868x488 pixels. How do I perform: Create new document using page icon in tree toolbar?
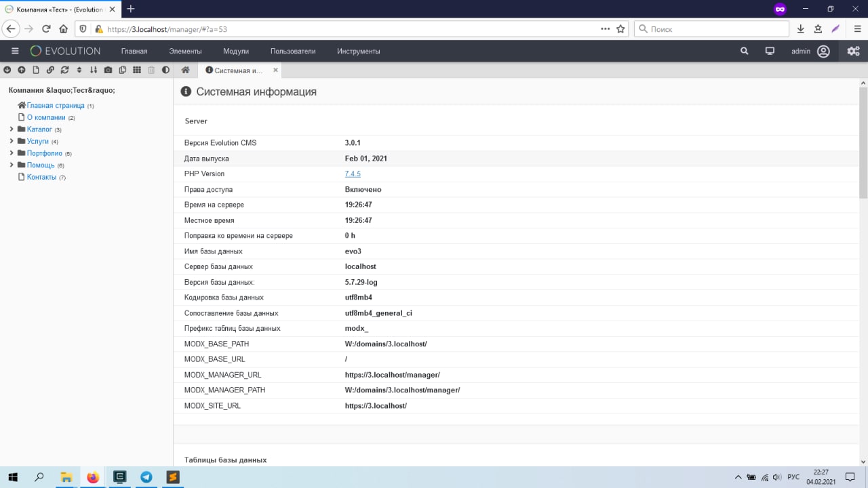click(36, 70)
